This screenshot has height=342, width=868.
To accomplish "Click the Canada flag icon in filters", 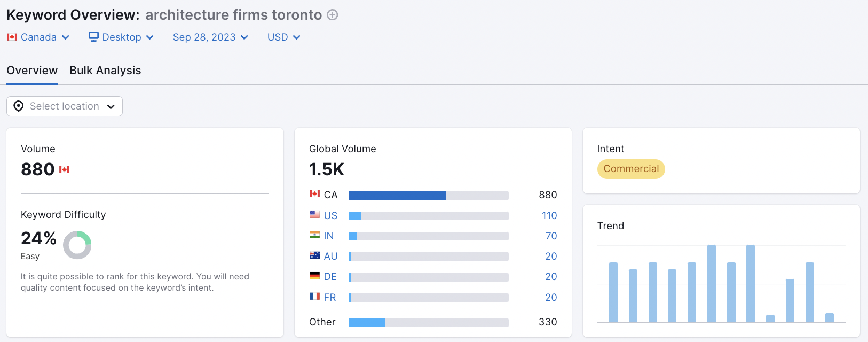I will 12,37.
